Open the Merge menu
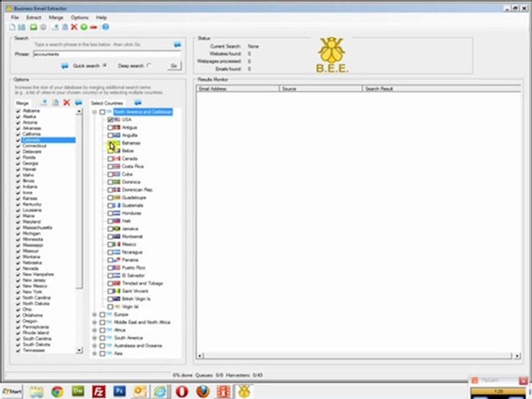 pyautogui.click(x=56, y=17)
